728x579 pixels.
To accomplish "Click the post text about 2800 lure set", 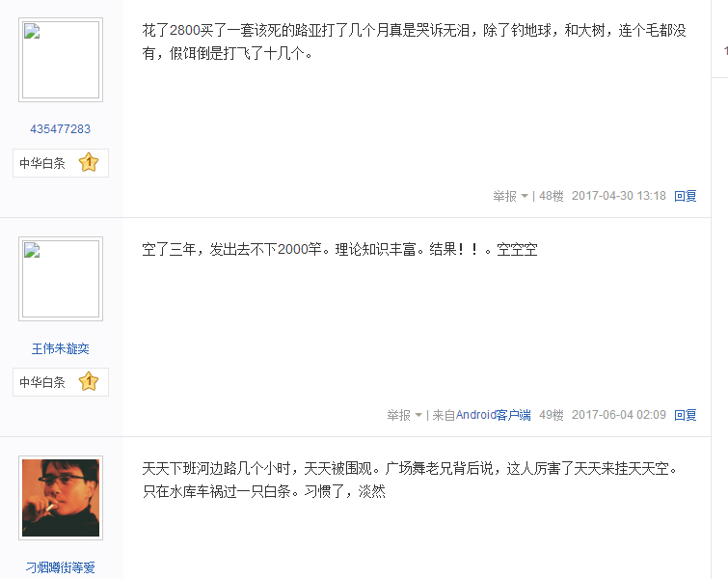I will tap(415, 41).
